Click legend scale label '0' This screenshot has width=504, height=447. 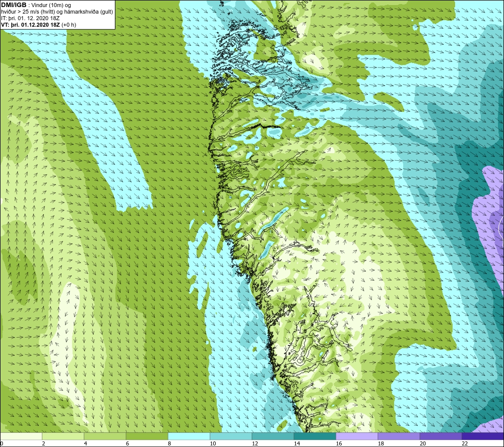pyautogui.click(x=2, y=443)
